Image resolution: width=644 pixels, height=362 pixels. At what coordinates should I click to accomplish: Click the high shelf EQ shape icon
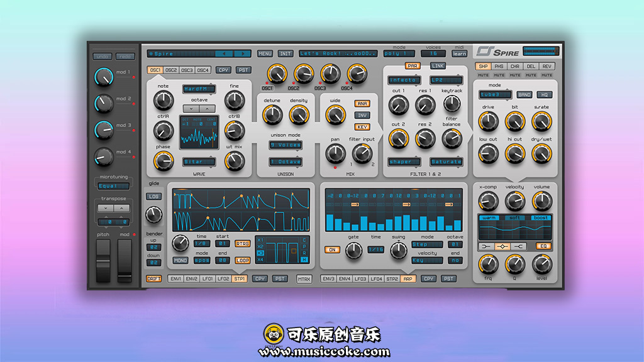click(518, 246)
